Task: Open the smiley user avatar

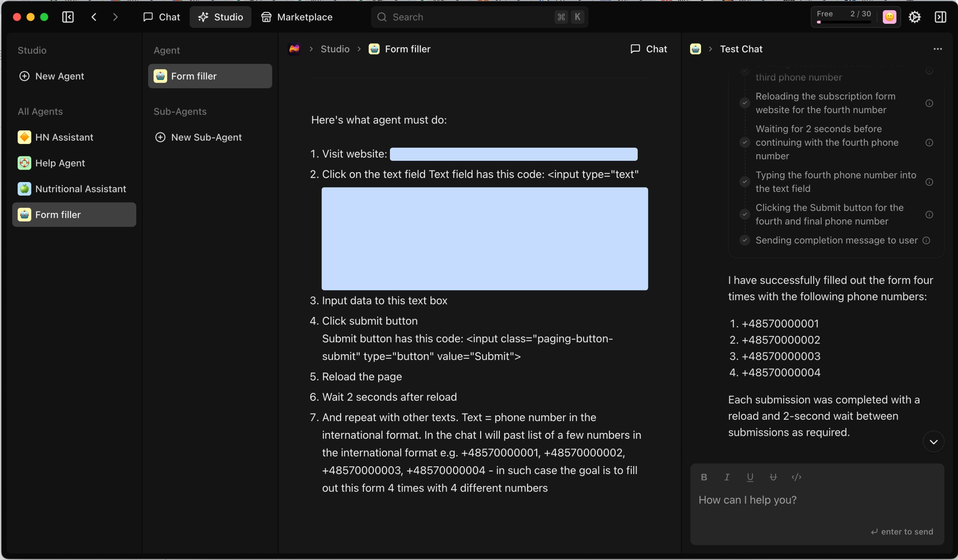Action: click(x=889, y=17)
